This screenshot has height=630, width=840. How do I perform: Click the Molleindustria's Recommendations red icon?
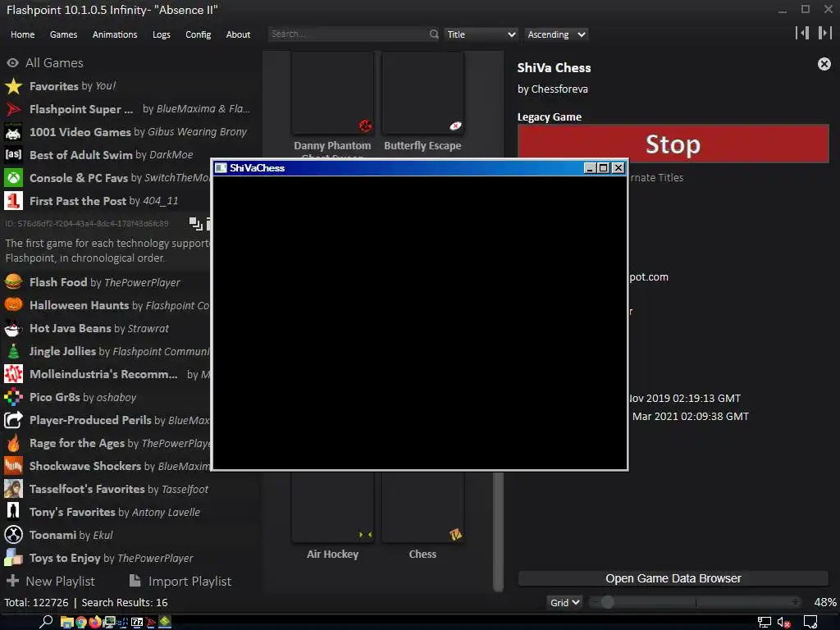(x=13, y=374)
